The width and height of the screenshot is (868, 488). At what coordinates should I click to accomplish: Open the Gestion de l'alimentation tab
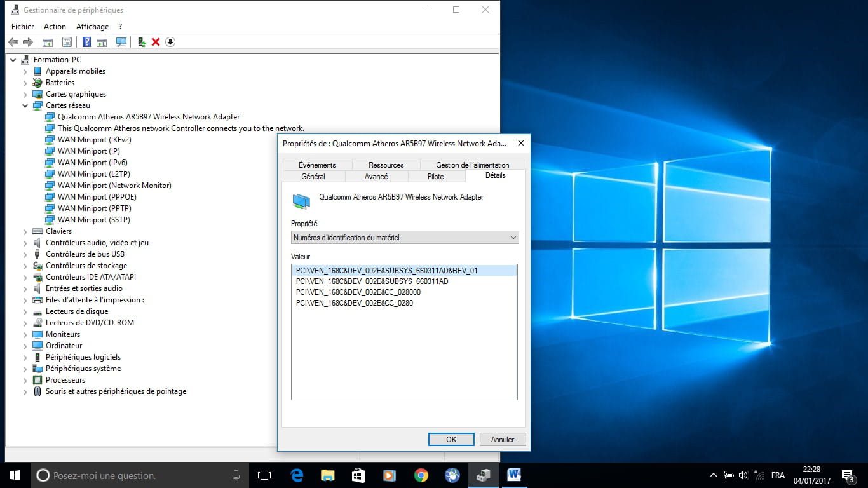(x=472, y=165)
